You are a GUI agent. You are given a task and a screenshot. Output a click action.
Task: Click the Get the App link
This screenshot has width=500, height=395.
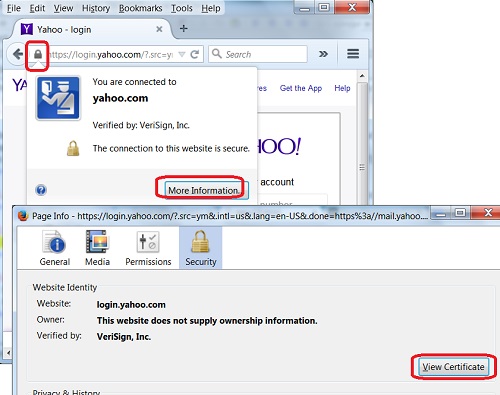click(x=301, y=88)
